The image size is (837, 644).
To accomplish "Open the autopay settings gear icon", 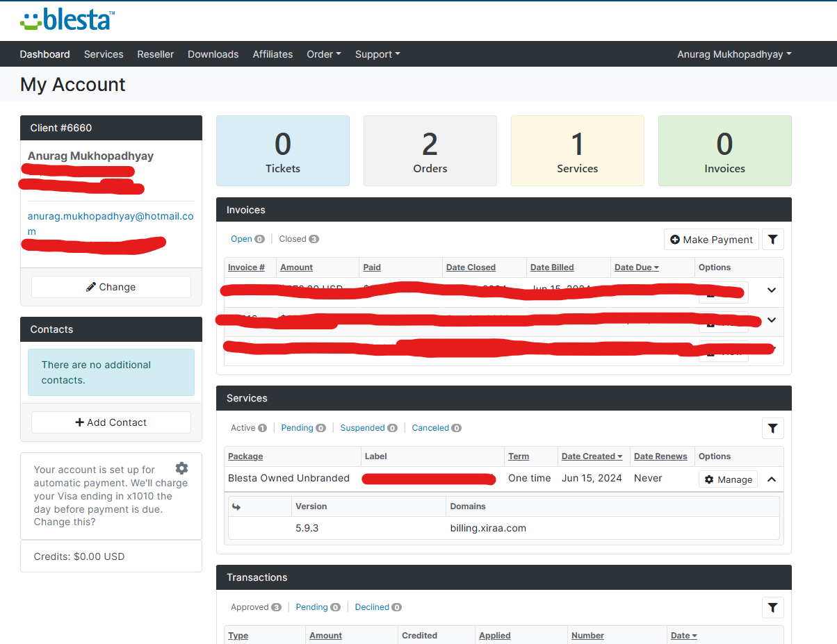I will (181, 468).
